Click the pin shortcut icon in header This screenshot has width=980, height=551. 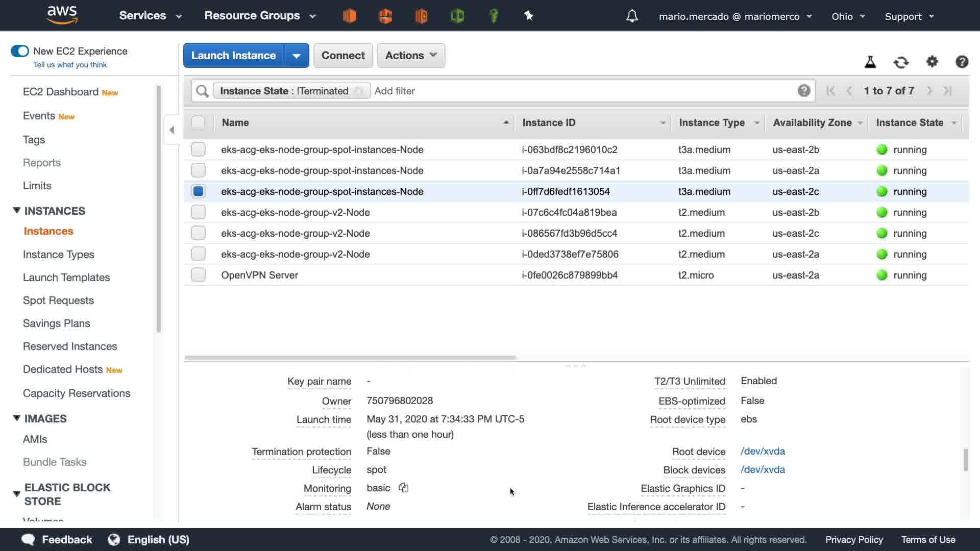[529, 16]
